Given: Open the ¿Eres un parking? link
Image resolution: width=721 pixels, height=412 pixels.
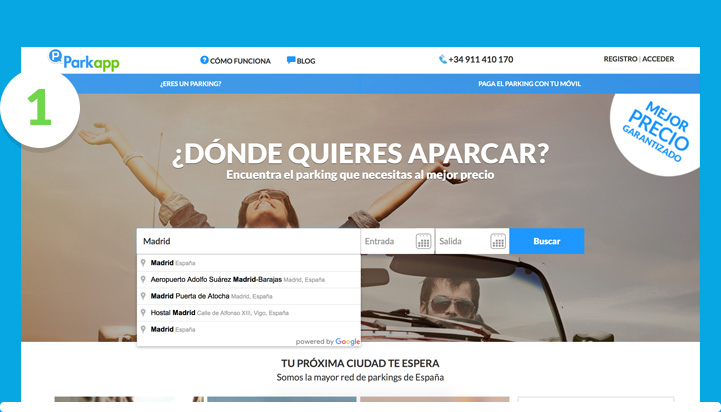Looking at the screenshot, I should tap(190, 83).
